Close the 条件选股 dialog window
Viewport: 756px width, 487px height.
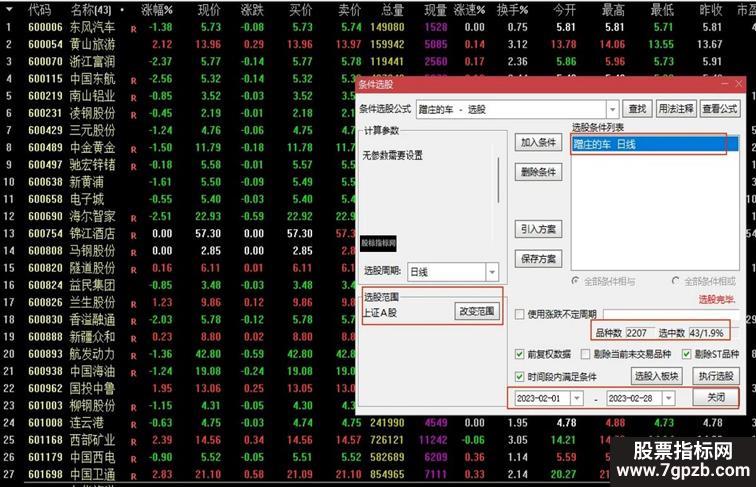click(x=739, y=84)
